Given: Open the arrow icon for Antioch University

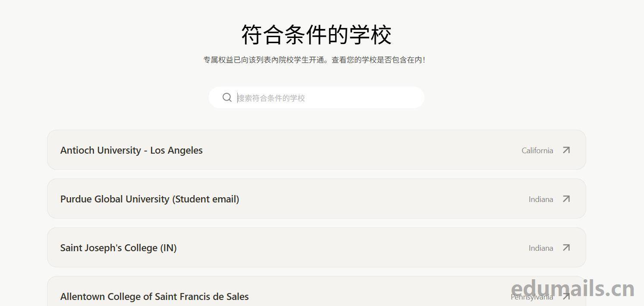Looking at the screenshot, I should (566, 150).
